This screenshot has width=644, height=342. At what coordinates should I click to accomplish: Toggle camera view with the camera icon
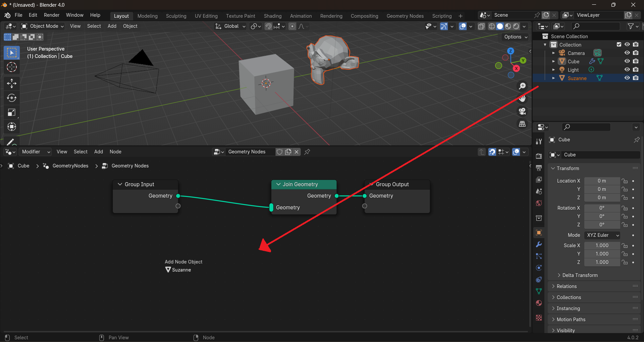coord(522,111)
